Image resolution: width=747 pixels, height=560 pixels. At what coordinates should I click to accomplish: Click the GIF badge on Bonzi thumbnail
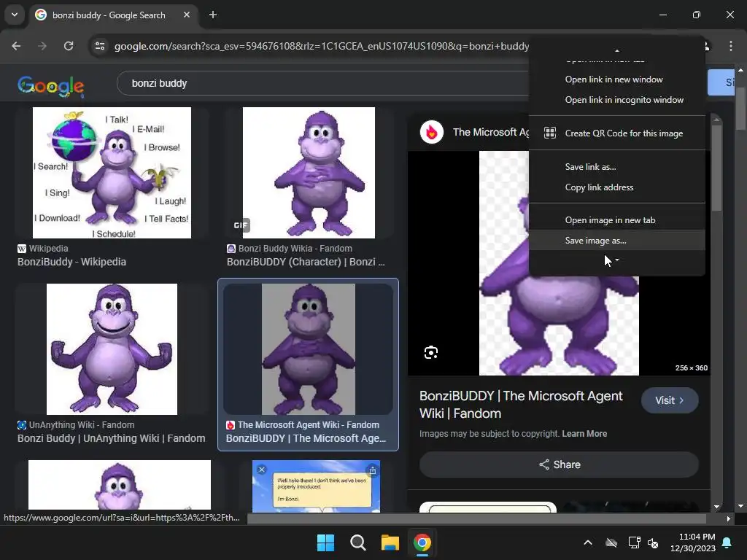[x=241, y=225]
